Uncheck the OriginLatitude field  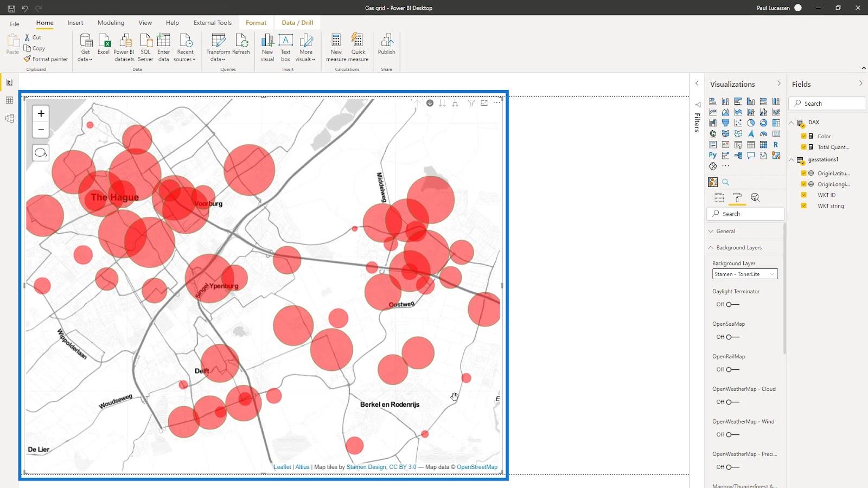(804, 173)
